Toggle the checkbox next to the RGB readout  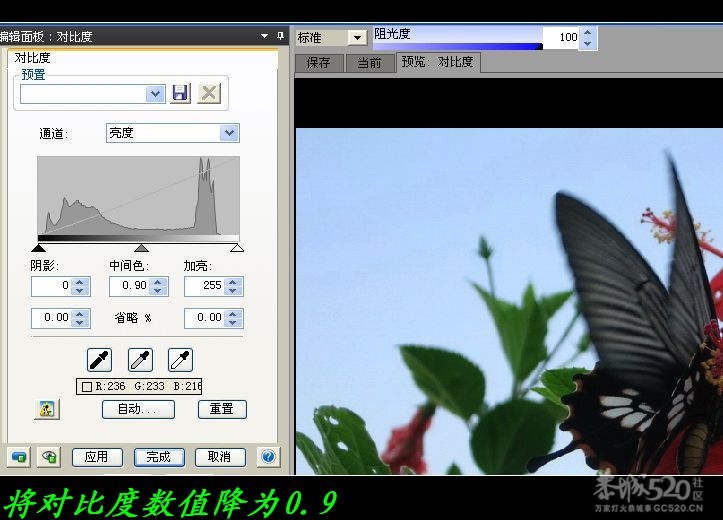click(87, 386)
